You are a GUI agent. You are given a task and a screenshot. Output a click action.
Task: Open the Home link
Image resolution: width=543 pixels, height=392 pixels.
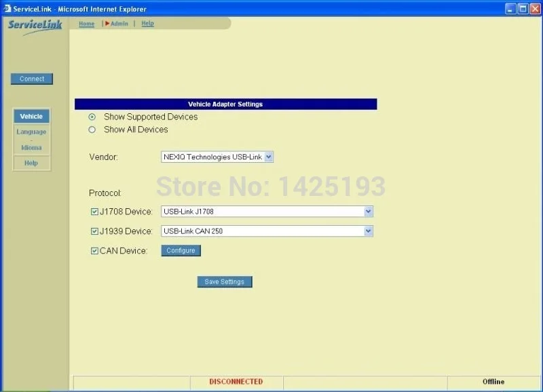[87, 24]
